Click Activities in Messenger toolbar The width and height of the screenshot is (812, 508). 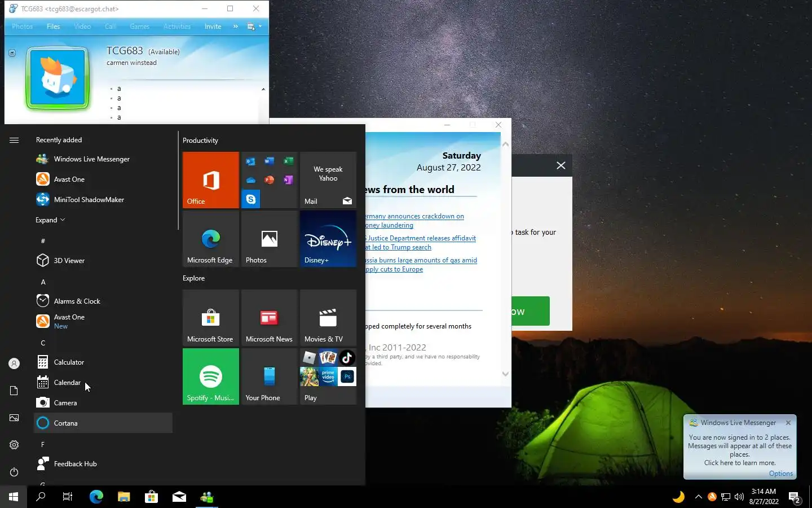coord(177,27)
